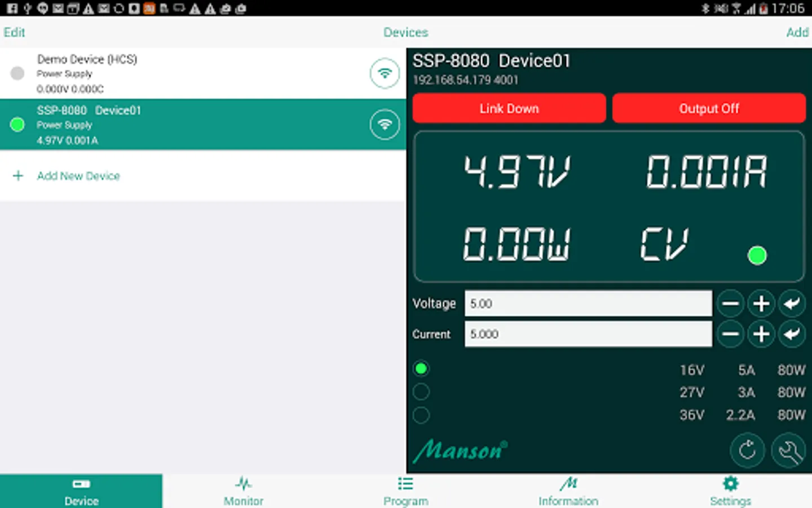
Task: Tap the Facebook notification icon in status bar
Action: (12, 8)
